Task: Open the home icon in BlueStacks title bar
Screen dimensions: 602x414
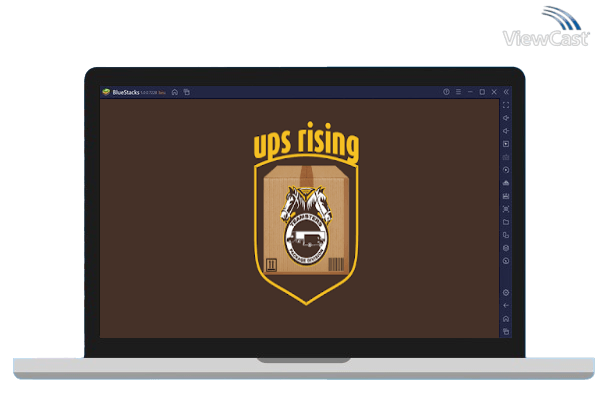Action: [x=175, y=92]
